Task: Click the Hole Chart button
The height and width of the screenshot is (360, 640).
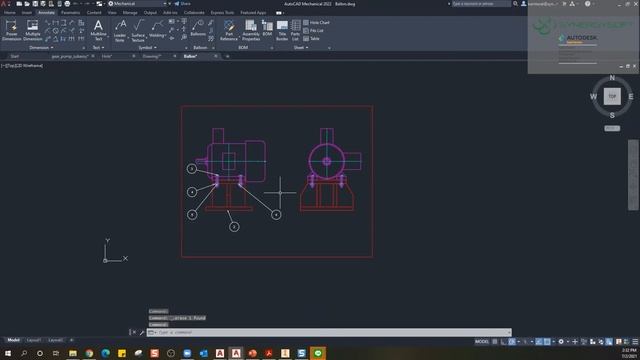Action: 316,22
